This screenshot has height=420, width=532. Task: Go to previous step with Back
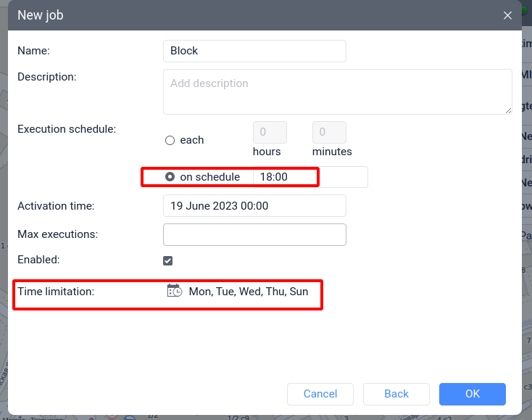[x=396, y=394]
